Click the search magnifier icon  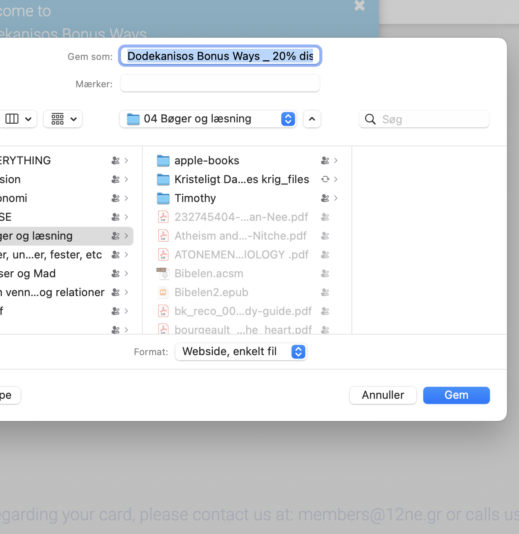(370, 119)
